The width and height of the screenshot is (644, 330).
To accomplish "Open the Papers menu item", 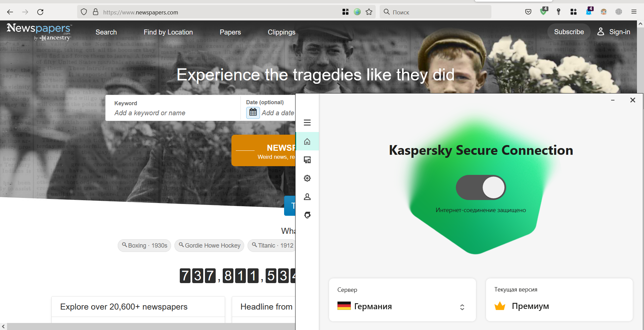I will coord(230,32).
